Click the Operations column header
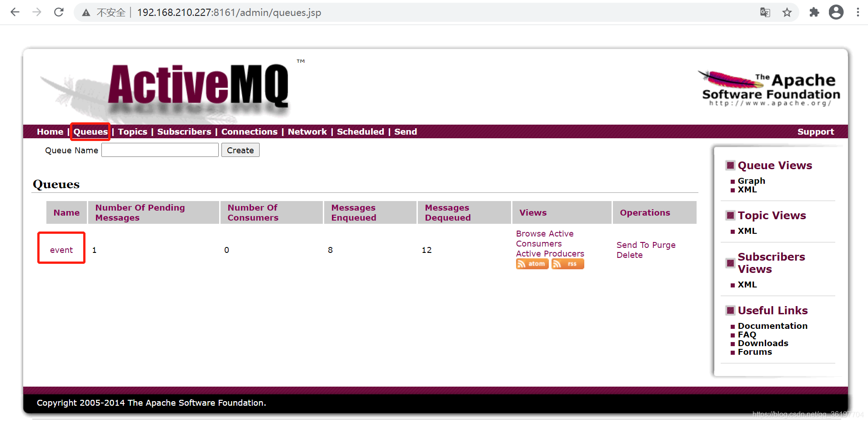 coord(654,212)
